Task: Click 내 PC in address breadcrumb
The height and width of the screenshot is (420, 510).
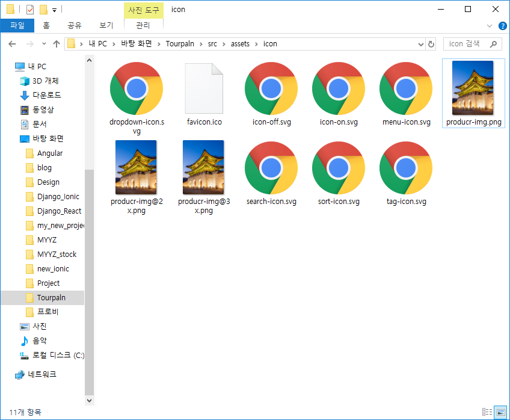Action: click(98, 44)
